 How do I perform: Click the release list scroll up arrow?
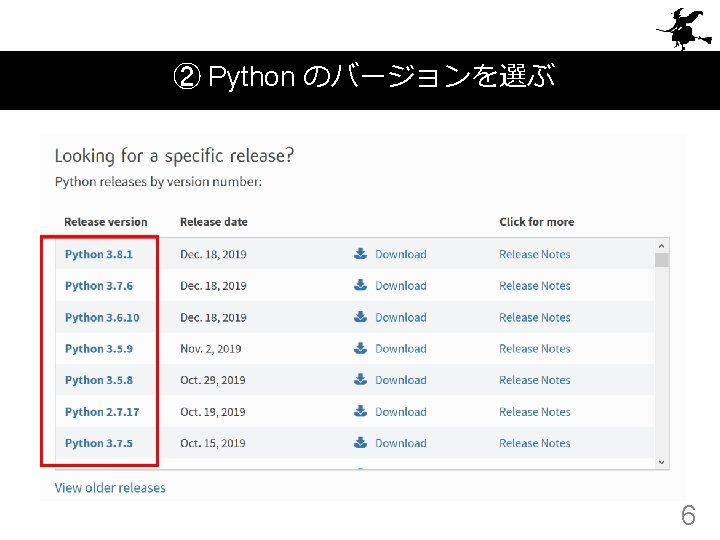(x=661, y=245)
